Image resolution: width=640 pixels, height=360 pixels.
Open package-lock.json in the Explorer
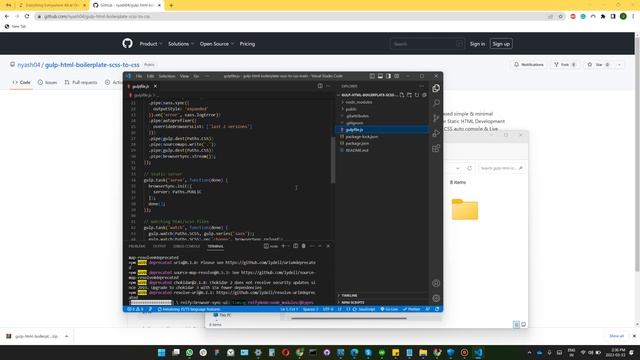coord(362,136)
